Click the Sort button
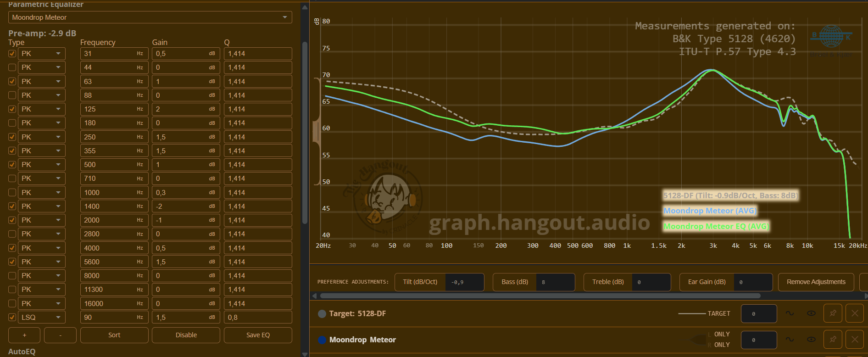 (x=114, y=335)
